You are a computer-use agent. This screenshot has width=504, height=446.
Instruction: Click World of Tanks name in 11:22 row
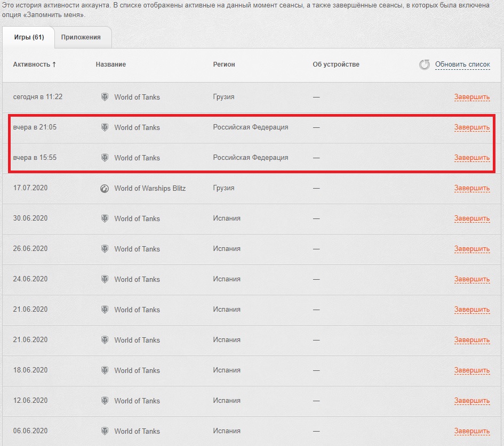pos(137,97)
